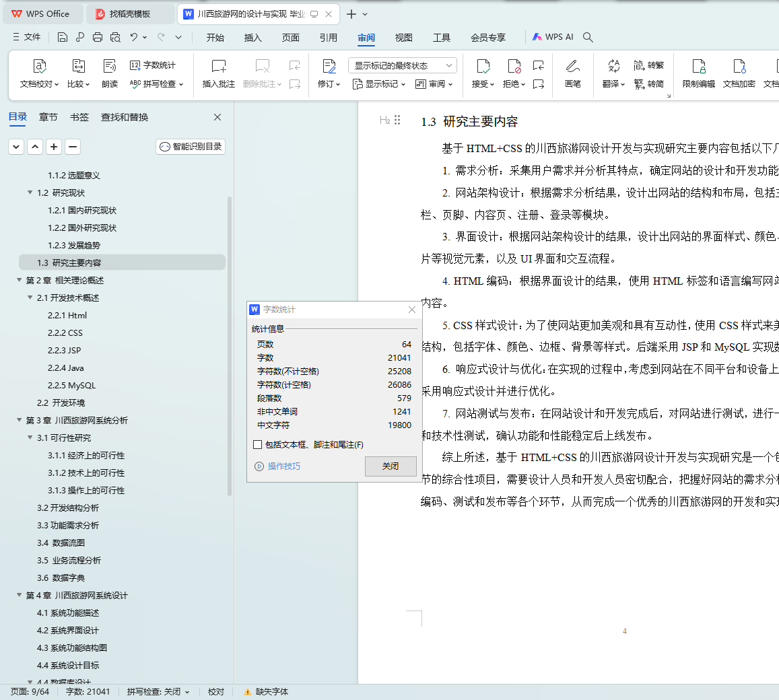779x700 pixels.
Task: Click 关闭 button in word count dialog
Action: click(391, 466)
